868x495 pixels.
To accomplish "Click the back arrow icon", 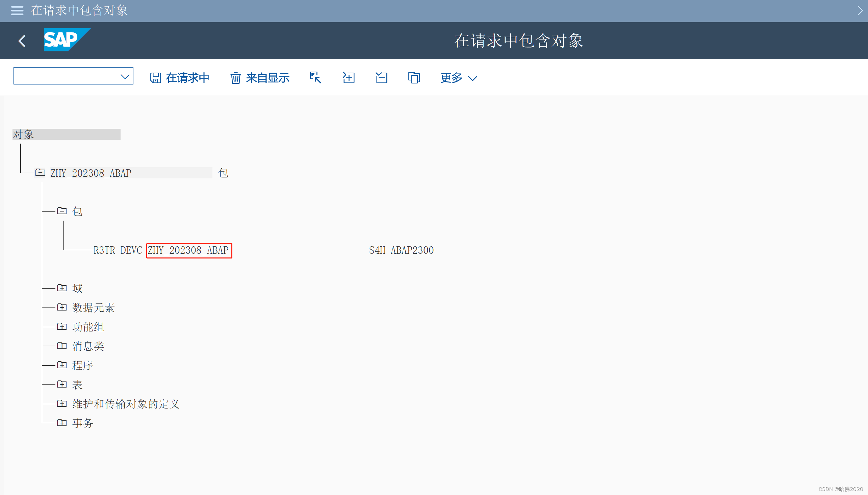I will pyautogui.click(x=22, y=41).
